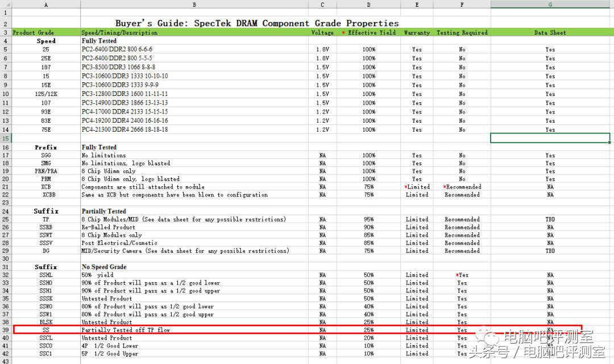Select column E header
This screenshot has width=614, height=364.
pos(417,5)
